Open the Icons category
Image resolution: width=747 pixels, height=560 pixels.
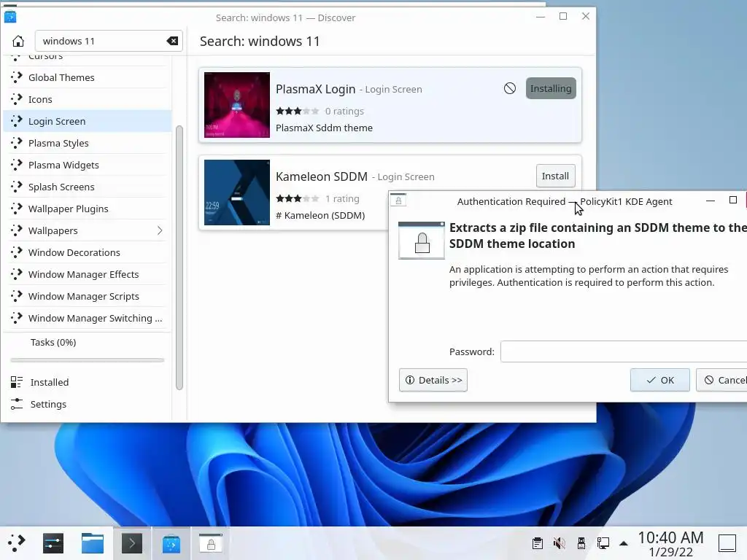pyautogui.click(x=88, y=99)
